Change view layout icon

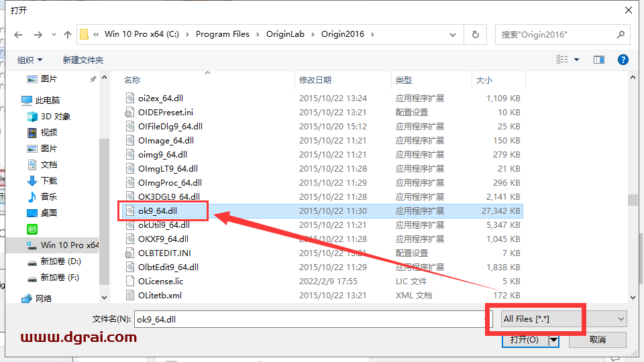pyautogui.click(x=562, y=60)
